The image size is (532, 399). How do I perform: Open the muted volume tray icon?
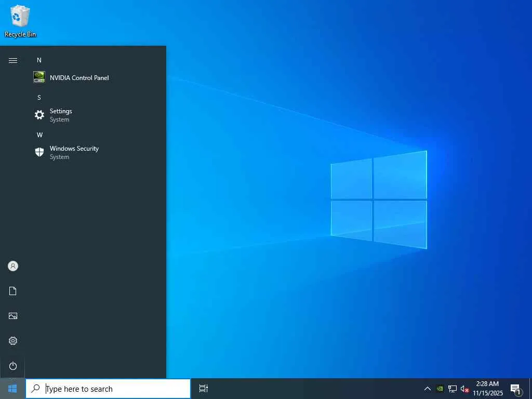point(464,389)
